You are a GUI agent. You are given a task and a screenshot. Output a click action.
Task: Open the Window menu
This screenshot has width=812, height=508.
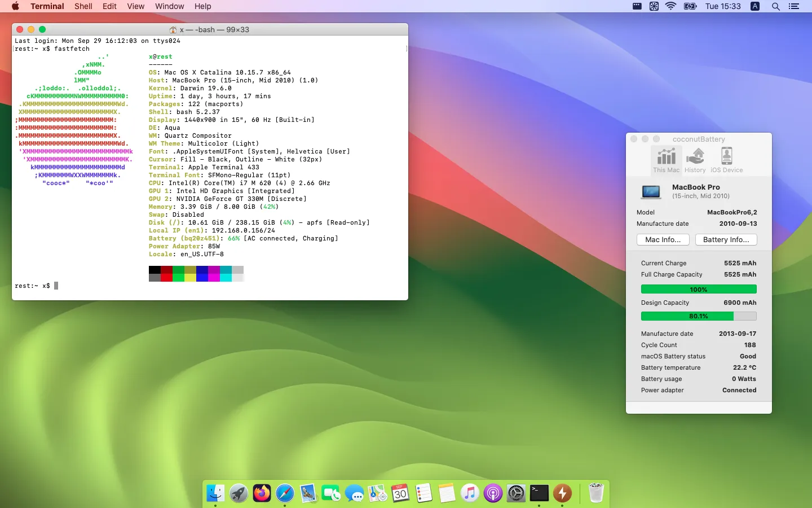(169, 6)
